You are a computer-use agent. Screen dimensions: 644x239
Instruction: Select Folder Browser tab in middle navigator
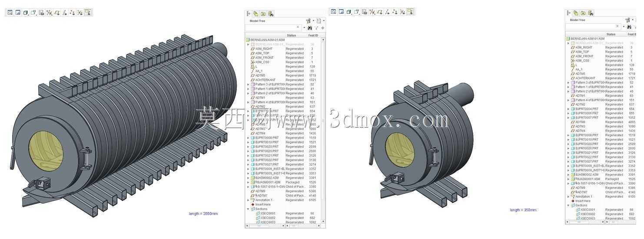tap(263, 14)
